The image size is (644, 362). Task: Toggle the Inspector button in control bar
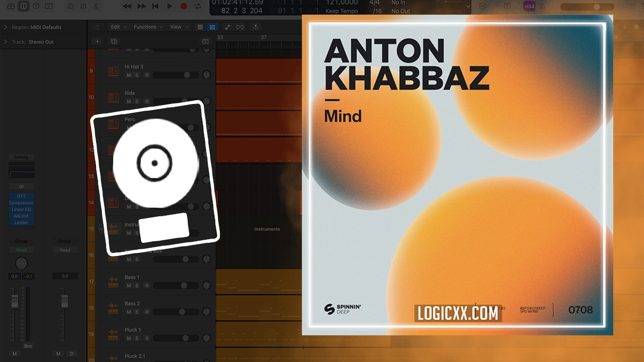[x=23, y=6]
